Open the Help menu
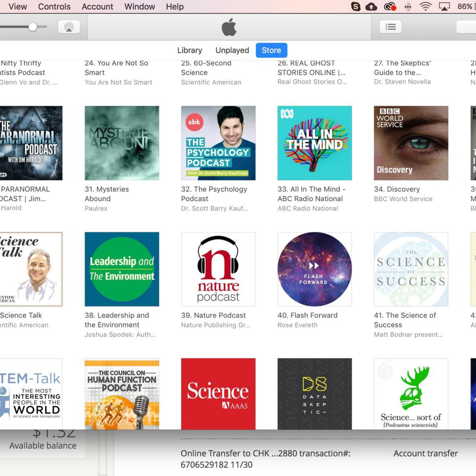476x476 pixels. coord(175,7)
